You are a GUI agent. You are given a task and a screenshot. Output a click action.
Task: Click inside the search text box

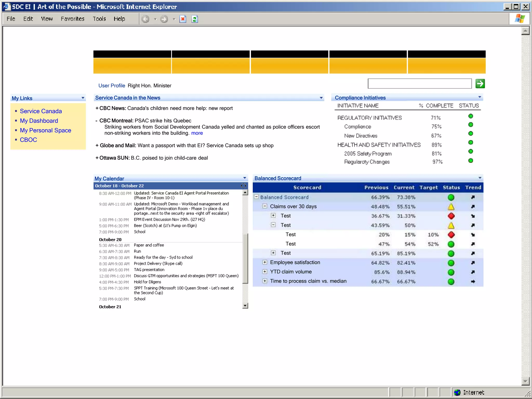click(x=420, y=84)
